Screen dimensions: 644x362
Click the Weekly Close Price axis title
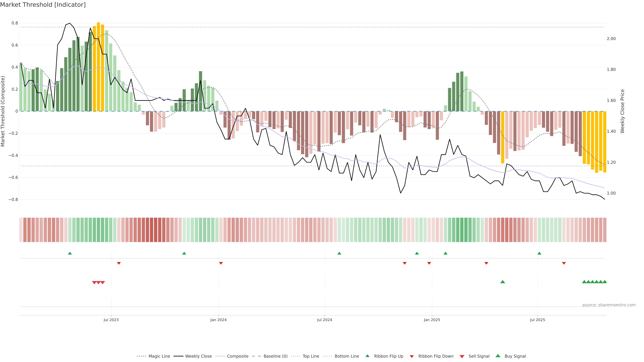click(622, 111)
